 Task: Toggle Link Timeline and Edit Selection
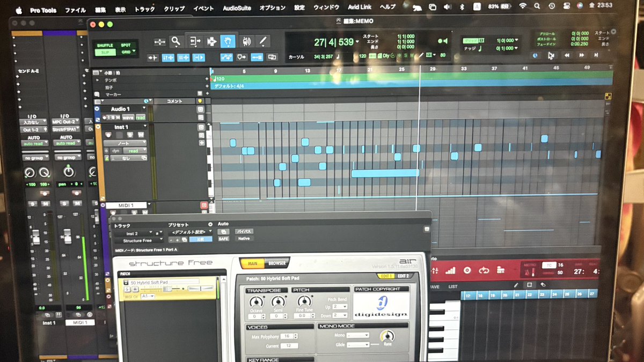coord(167,57)
